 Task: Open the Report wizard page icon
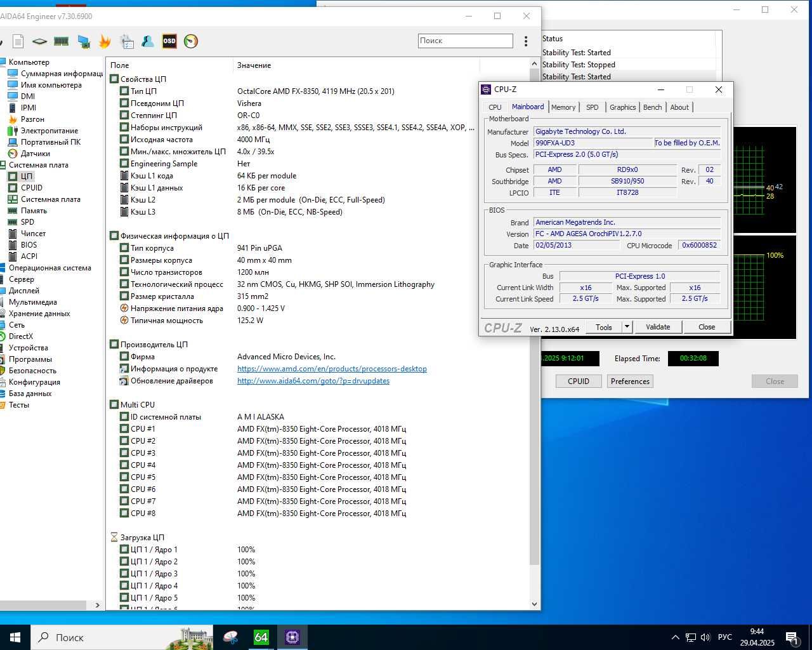click(x=18, y=41)
